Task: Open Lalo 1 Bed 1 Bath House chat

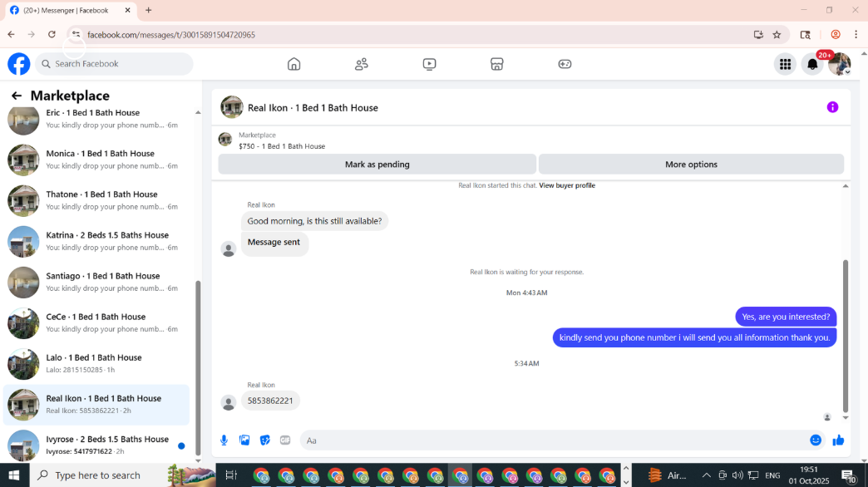Action: [x=97, y=364]
